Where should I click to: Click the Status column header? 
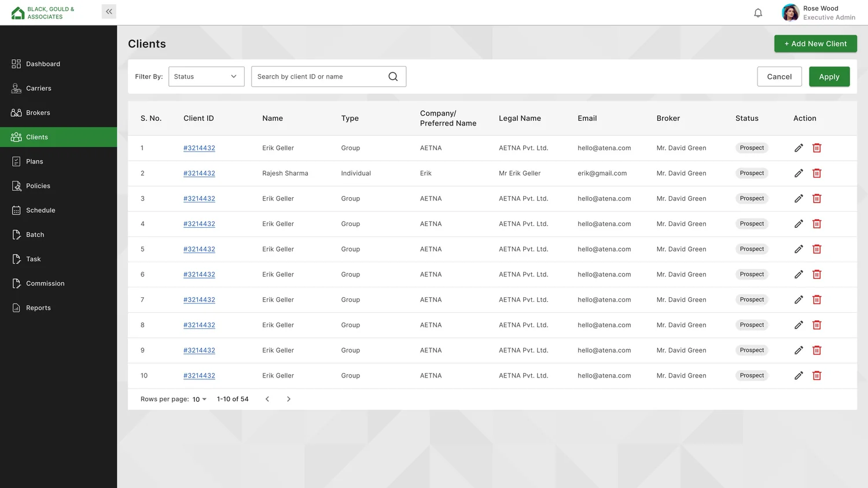pyautogui.click(x=747, y=119)
